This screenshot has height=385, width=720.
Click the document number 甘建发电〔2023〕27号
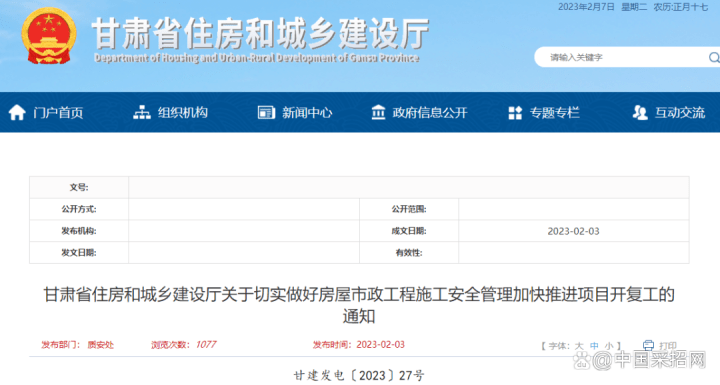click(359, 375)
